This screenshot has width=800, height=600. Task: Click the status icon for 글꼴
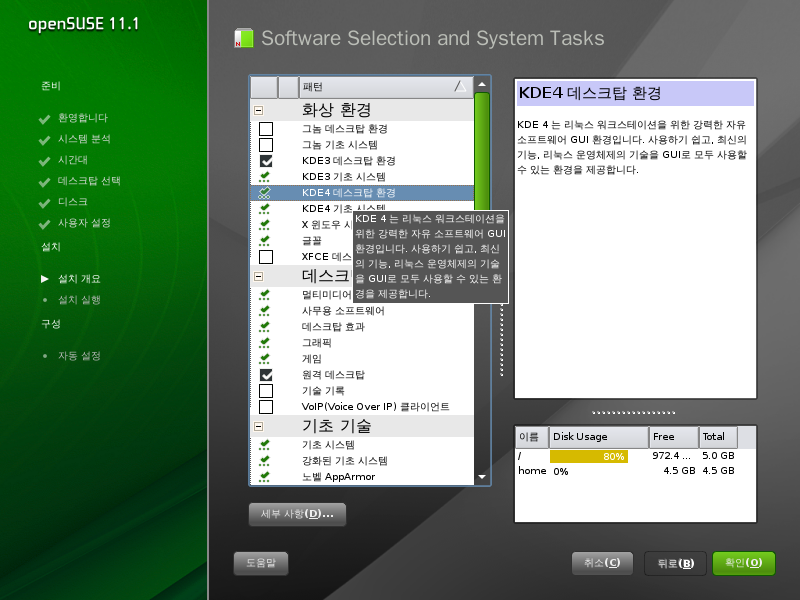[x=264, y=240]
